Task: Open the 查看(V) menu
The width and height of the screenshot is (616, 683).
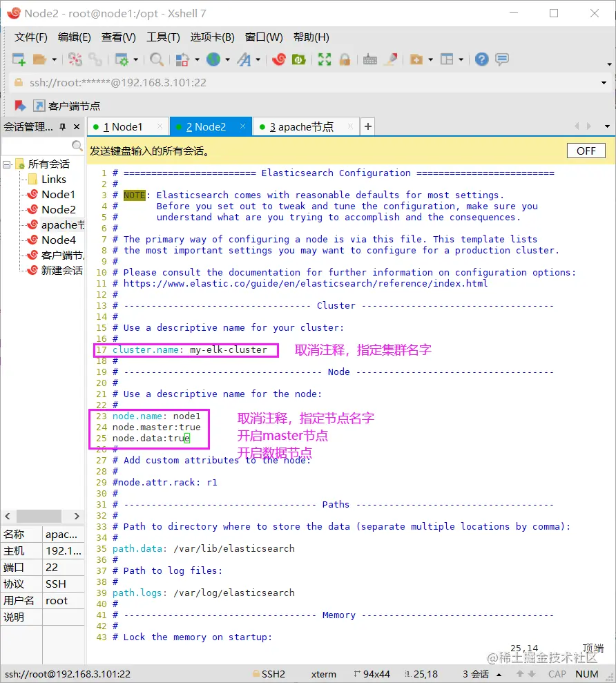Action: click(x=119, y=37)
